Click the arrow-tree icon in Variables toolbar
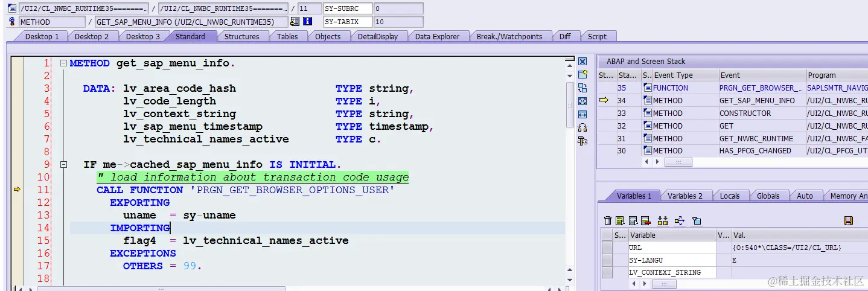This screenshot has width=868, height=291. (x=680, y=221)
